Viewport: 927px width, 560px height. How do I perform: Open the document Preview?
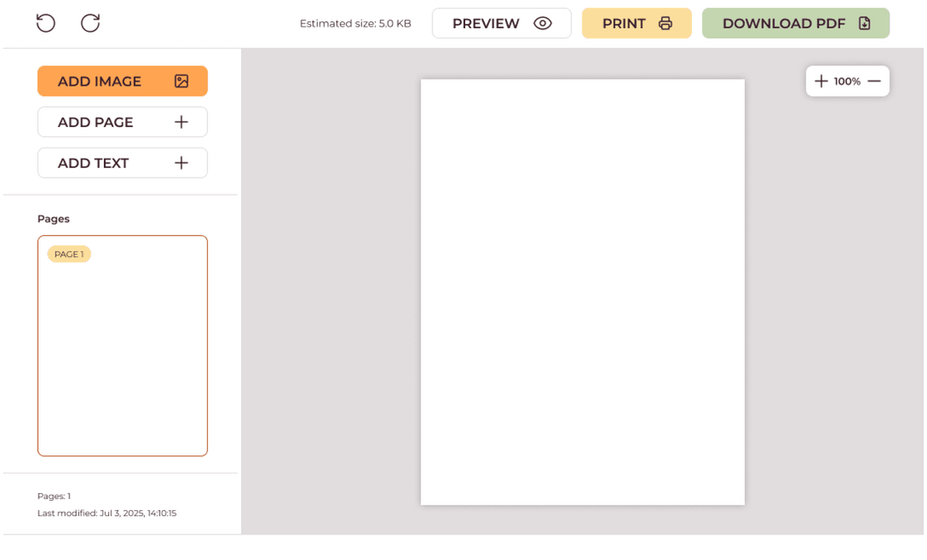[501, 23]
